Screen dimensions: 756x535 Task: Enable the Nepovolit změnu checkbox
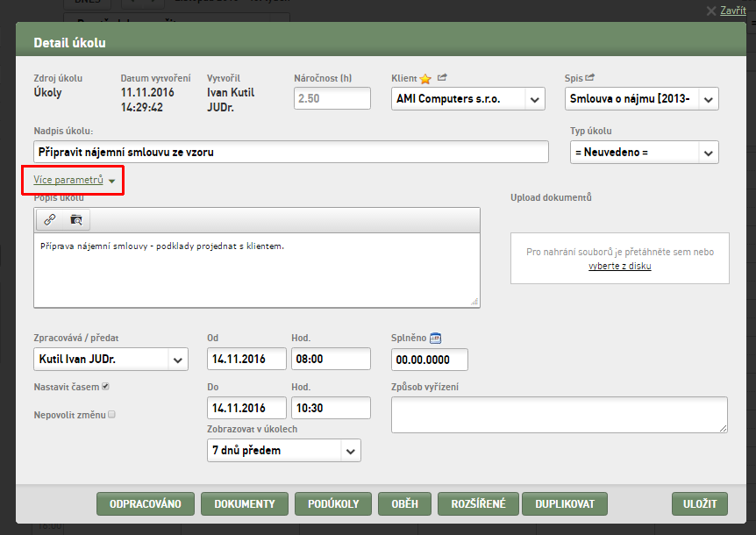[112, 415]
